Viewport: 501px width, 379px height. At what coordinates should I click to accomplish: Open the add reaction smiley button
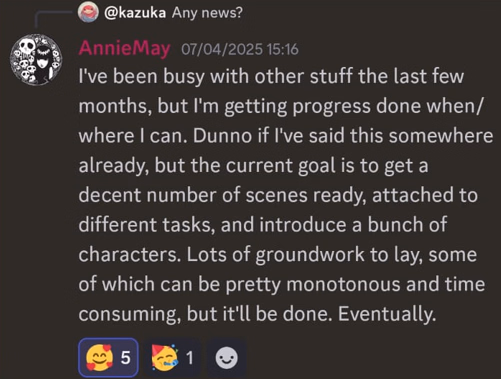[x=227, y=358]
